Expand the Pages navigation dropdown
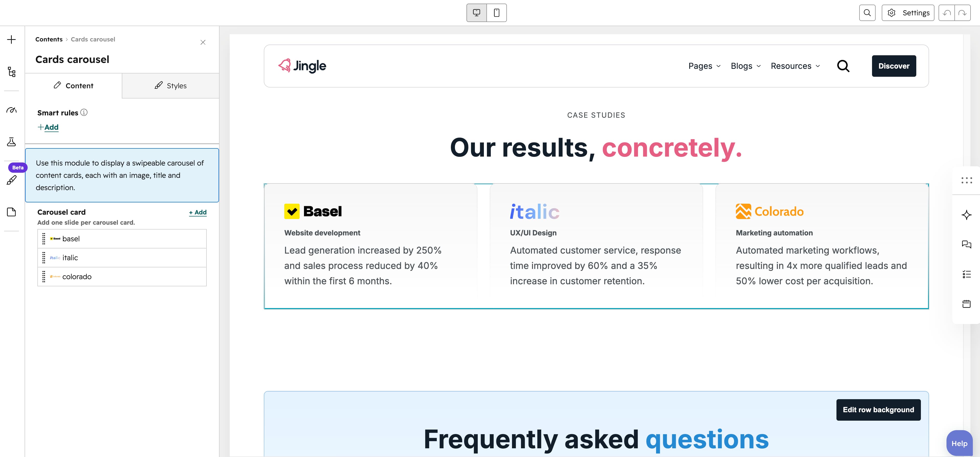This screenshot has height=457, width=980. 705,66
